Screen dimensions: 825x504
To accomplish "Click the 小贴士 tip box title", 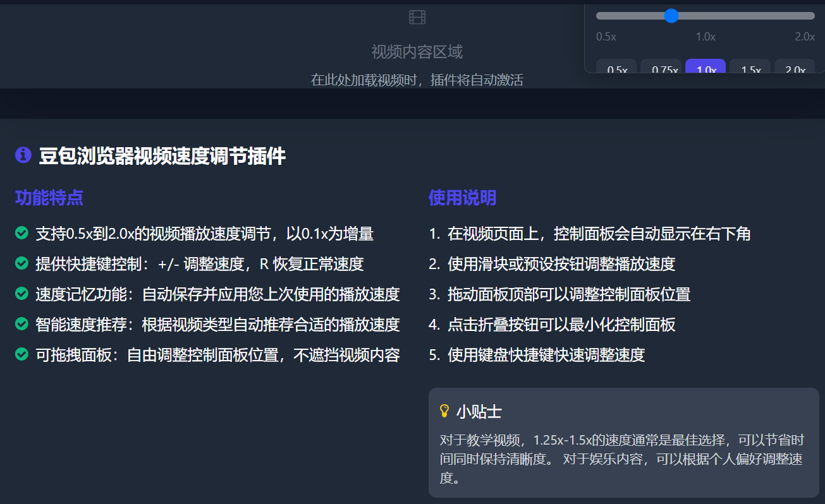I will pyautogui.click(x=479, y=412).
